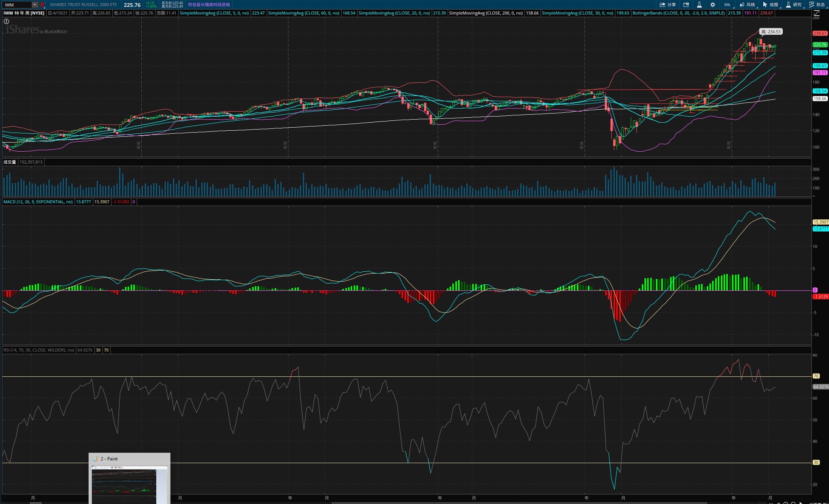Viewport: 829px width, 504px height.
Task: Click the price axis scale icon
Action: click(x=816, y=13)
